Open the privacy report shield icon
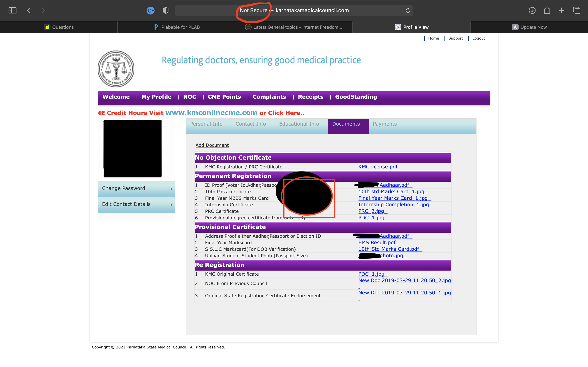 pos(165,10)
